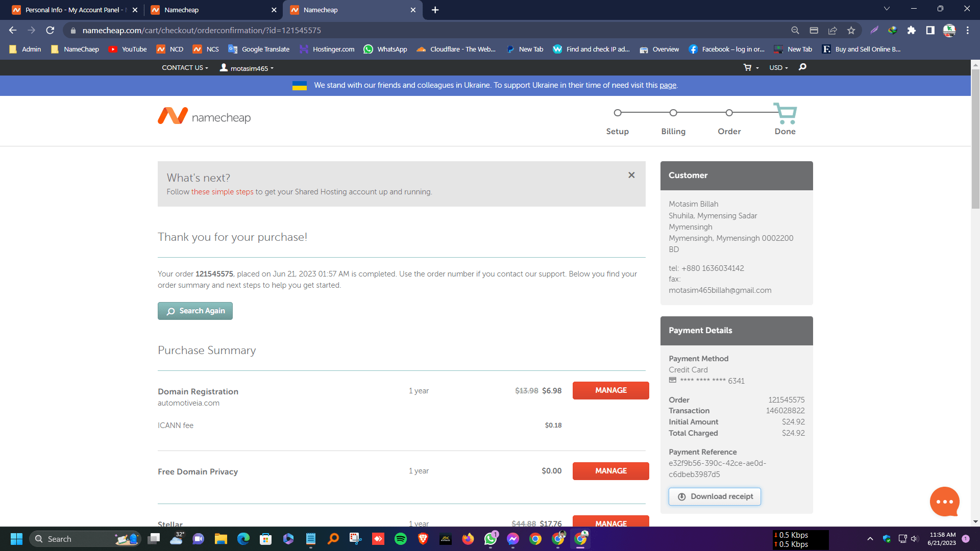The width and height of the screenshot is (980, 551).
Task: Open the Admin bookmarks folder
Action: coord(25,49)
